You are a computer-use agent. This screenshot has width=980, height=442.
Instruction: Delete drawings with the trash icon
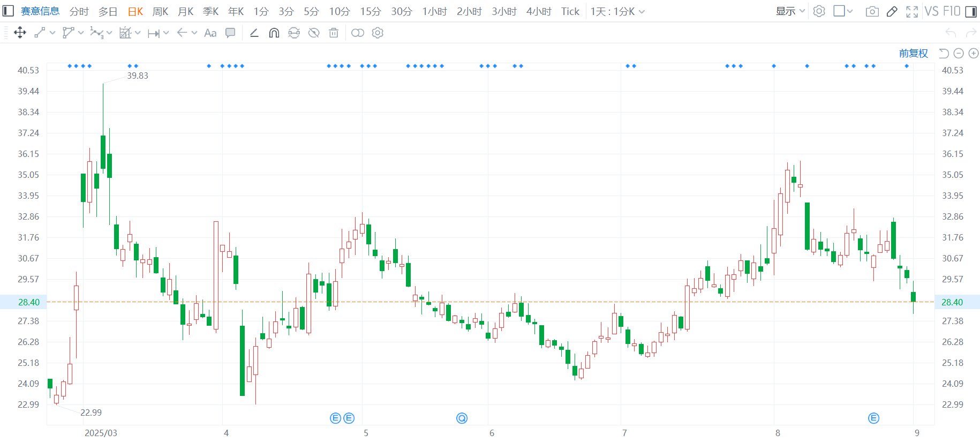(334, 33)
